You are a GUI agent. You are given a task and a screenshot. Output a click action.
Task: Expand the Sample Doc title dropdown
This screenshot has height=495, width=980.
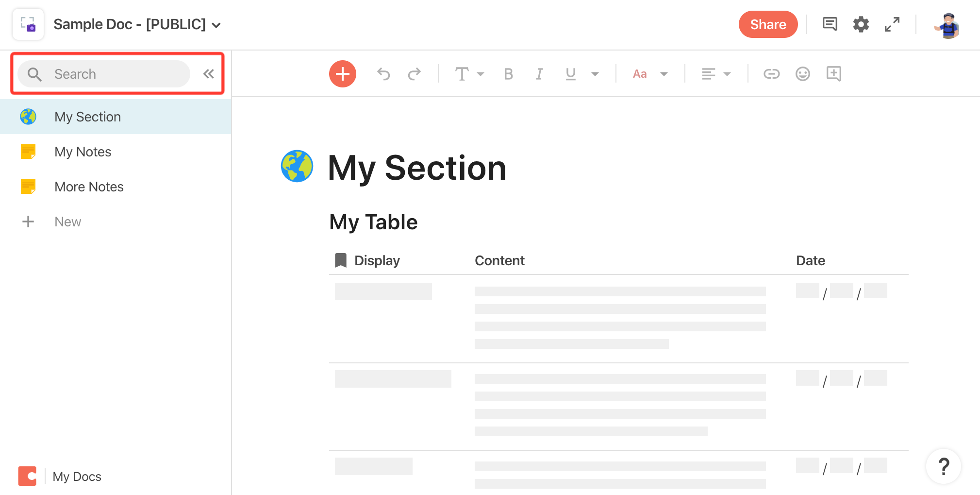coord(216,25)
